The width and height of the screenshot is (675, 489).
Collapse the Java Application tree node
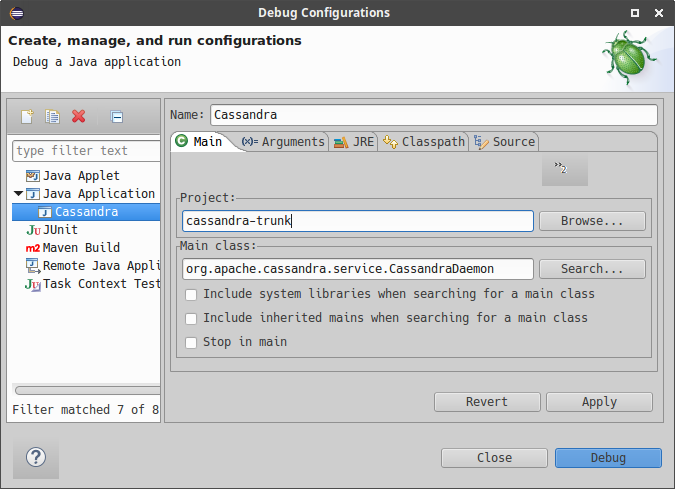coord(18,194)
